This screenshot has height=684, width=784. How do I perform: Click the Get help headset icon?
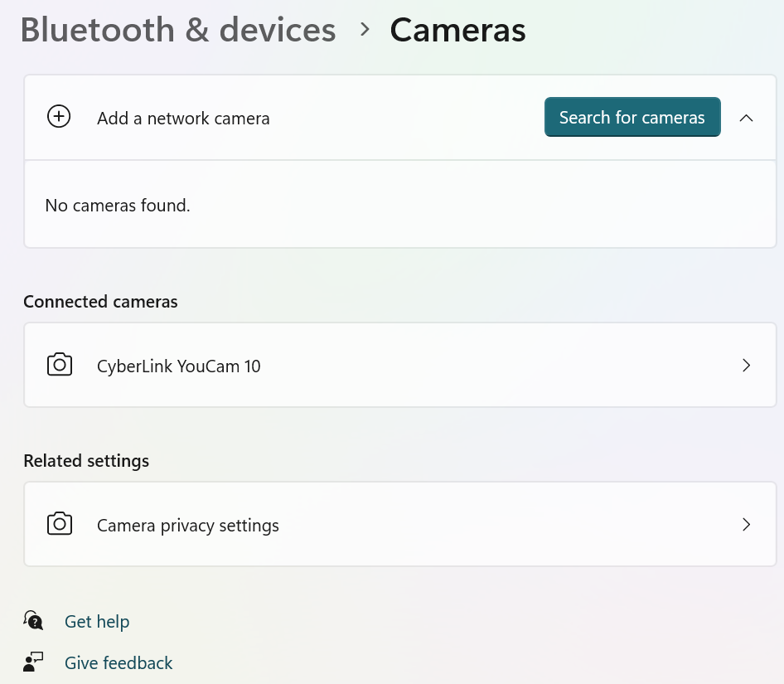coord(33,620)
